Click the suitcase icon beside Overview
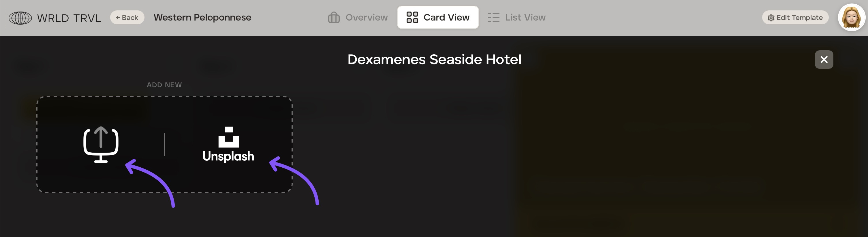Image resolution: width=868 pixels, height=237 pixels. pyautogui.click(x=334, y=18)
